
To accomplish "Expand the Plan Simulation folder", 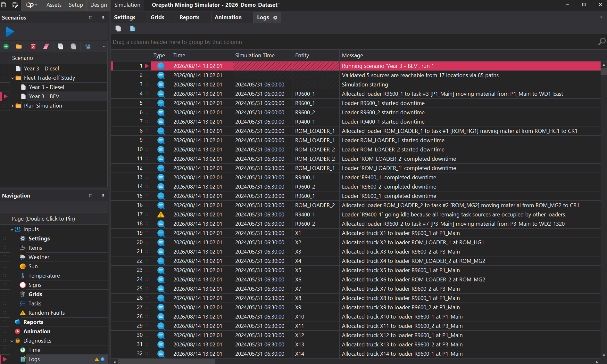I will 12,106.
